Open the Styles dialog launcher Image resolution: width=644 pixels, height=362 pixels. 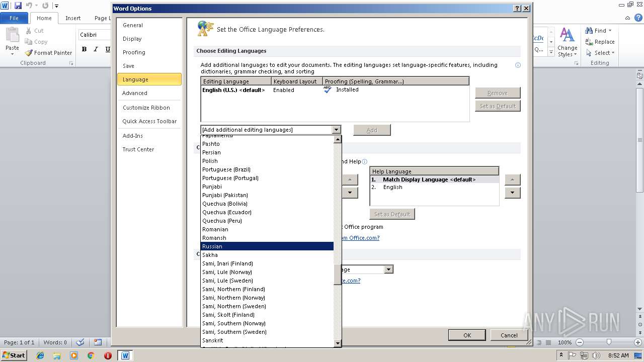point(576,63)
